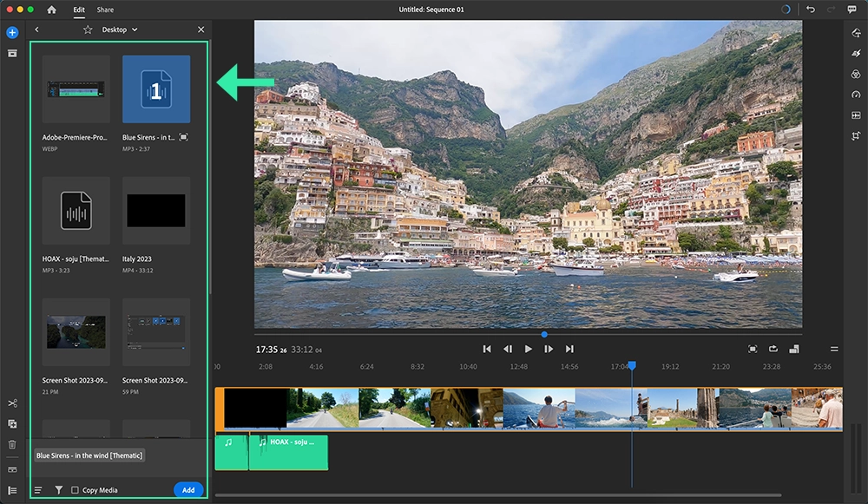
Task: Open the Crop & Rotate panel
Action: 855,136
